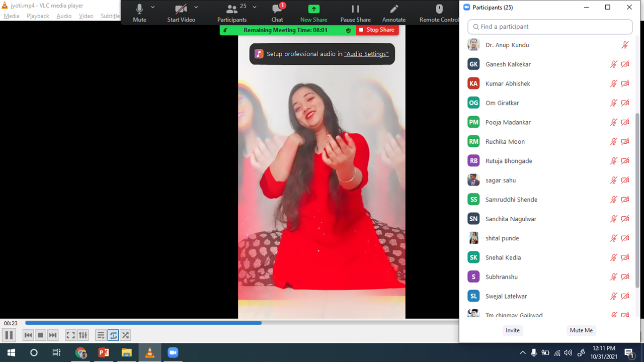The image size is (644, 362).
Task: Open the Windows Start menu
Action: tap(10, 352)
